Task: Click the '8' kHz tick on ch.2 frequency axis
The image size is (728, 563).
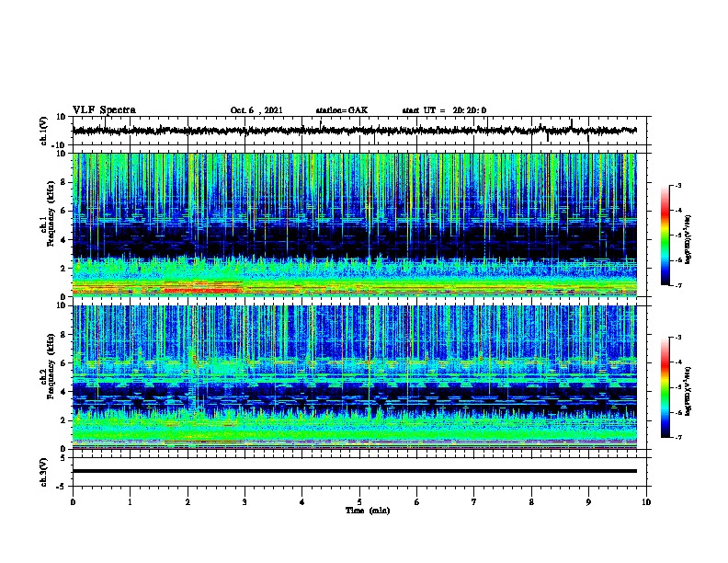Action: [x=64, y=335]
